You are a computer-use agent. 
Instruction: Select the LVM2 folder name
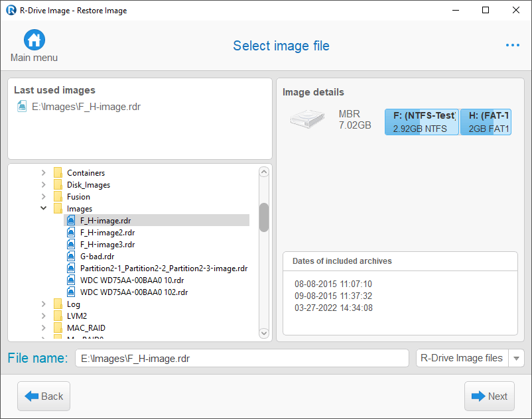coord(77,316)
